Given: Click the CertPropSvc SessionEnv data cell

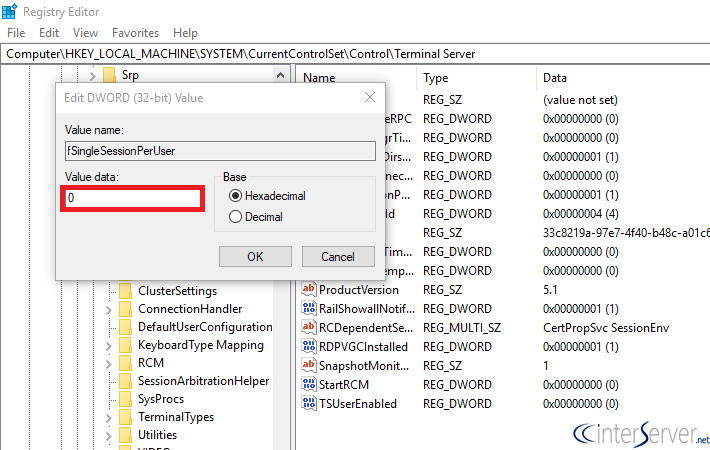Looking at the screenshot, I should (606, 328).
